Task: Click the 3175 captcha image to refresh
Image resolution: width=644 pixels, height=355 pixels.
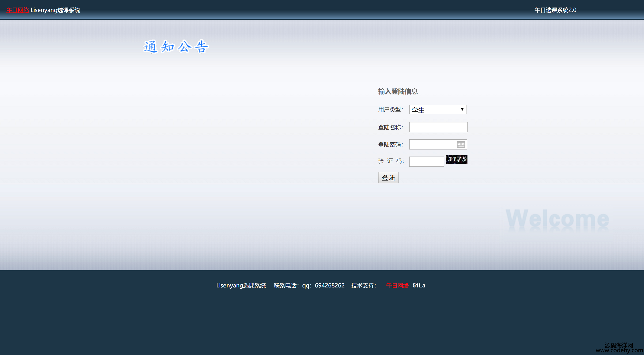Action: tap(456, 159)
